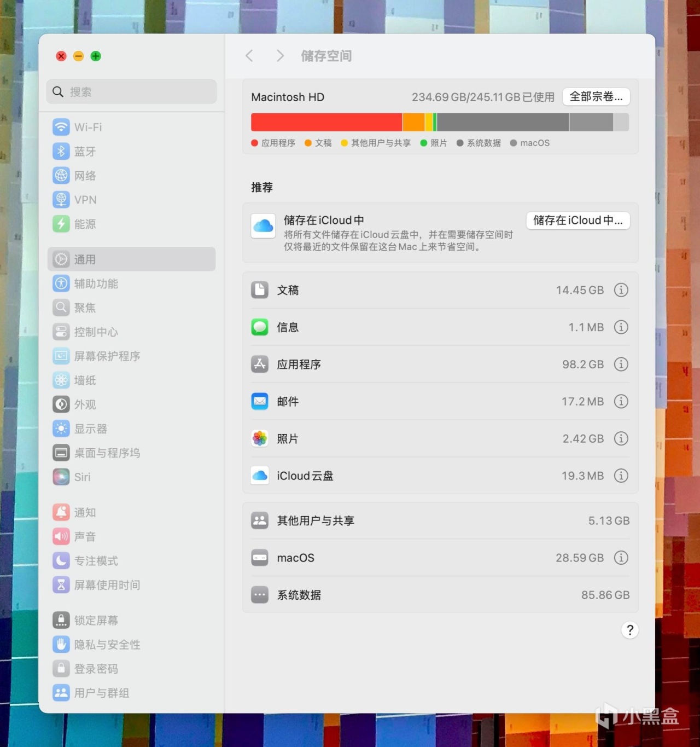Go back with the left chevron
Viewport: 700px width, 747px height.
tap(249, 56)
